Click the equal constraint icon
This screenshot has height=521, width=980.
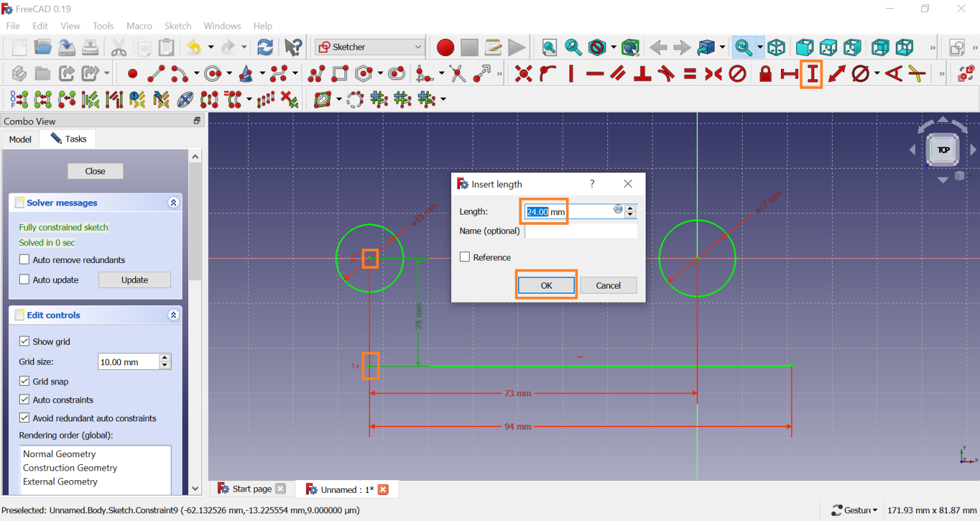pos(690,74)
